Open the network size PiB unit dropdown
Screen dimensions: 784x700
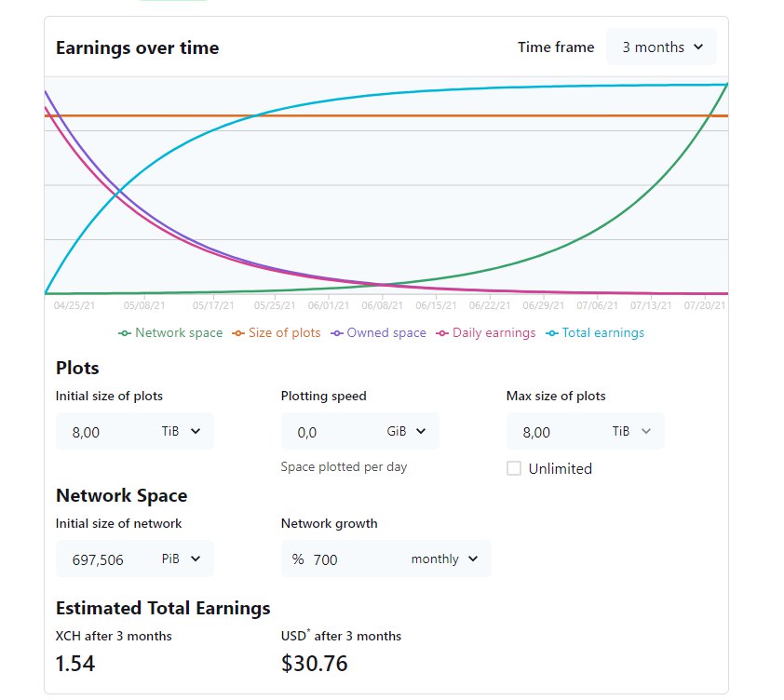182,559
